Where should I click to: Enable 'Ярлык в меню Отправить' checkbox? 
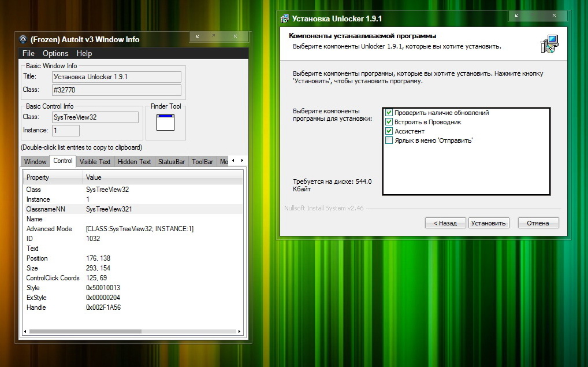[x=389, y=140]
